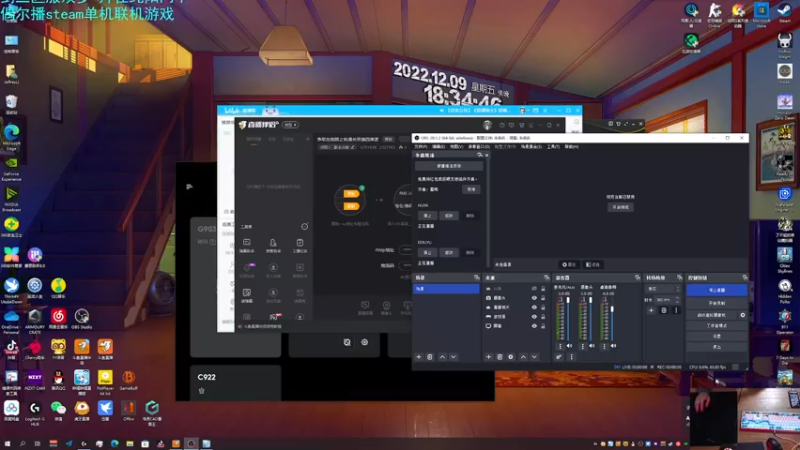Click the blue Stop Streaming button

(x=716, y=290)
